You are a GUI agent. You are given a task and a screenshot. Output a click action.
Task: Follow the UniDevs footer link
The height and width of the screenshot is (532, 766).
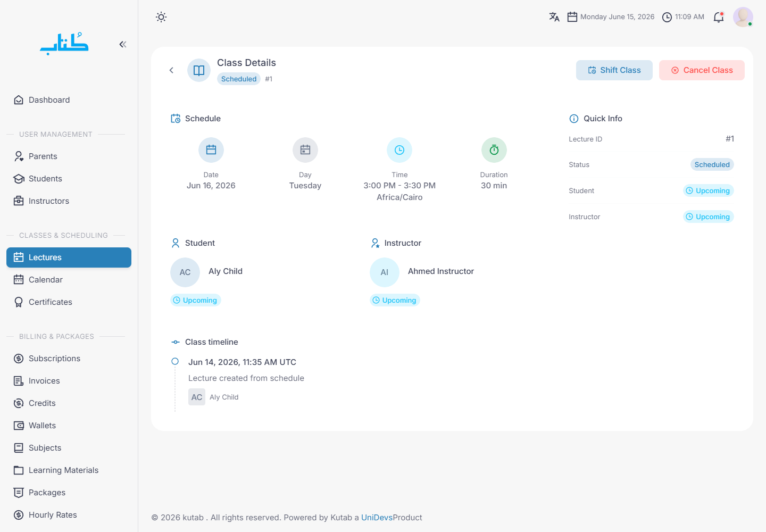pyautogui.click(x=377, y=518)
